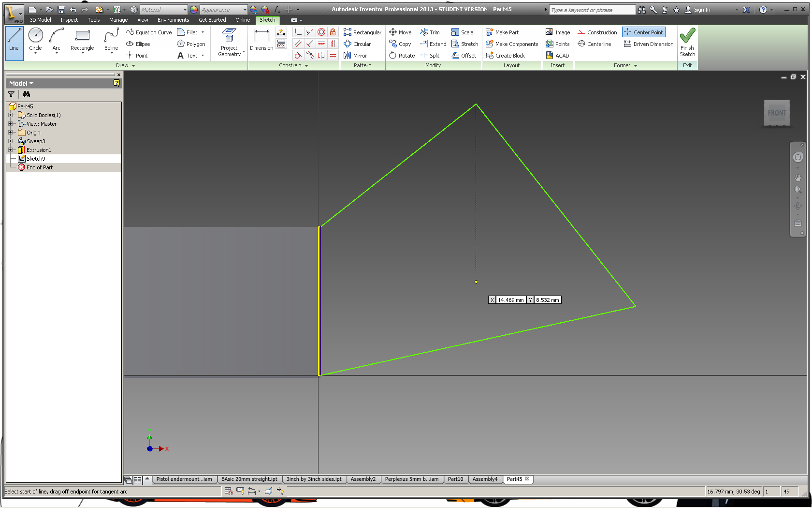Switch to Assembly2 document tab
Screen dimensions: 812x508
pyautogui.click(x=363, y=479)
